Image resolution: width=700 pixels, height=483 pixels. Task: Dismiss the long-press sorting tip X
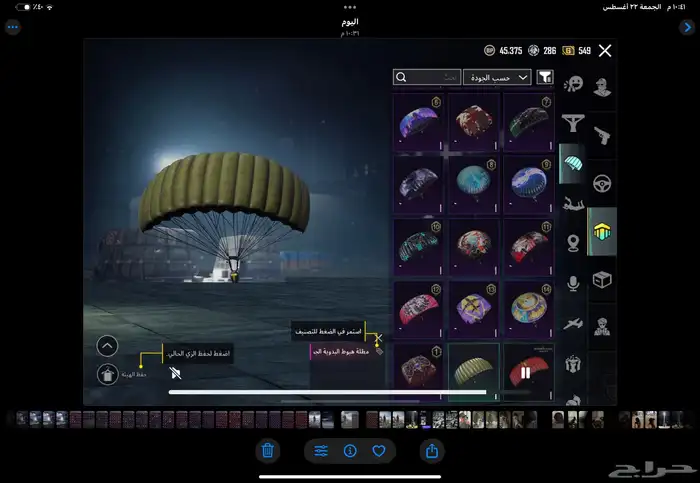click(x=379, y=337)
